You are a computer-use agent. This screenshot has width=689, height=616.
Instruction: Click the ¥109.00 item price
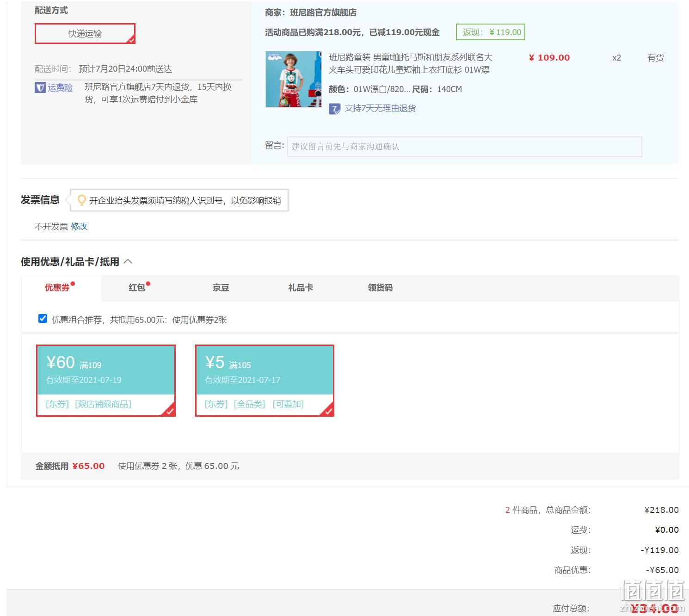click(549, 58)
